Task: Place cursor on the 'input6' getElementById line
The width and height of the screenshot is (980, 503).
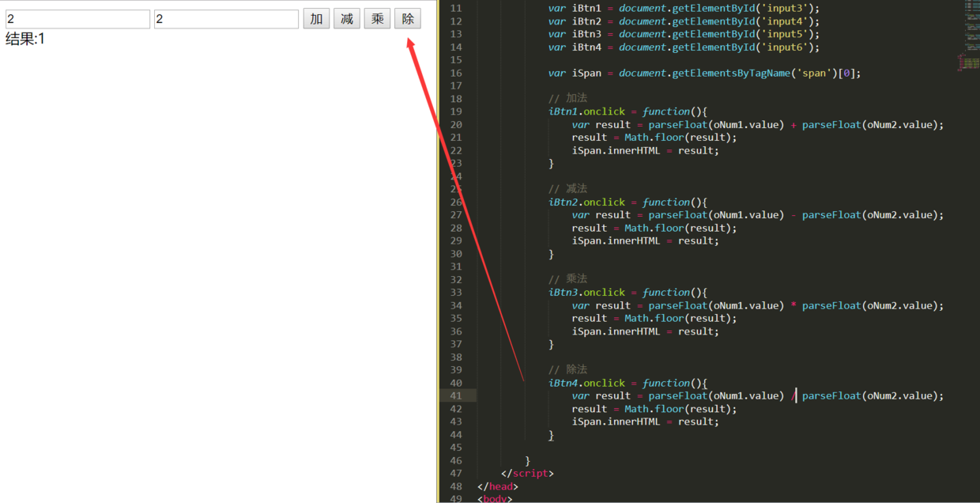Action: click(x=684, y=47)
